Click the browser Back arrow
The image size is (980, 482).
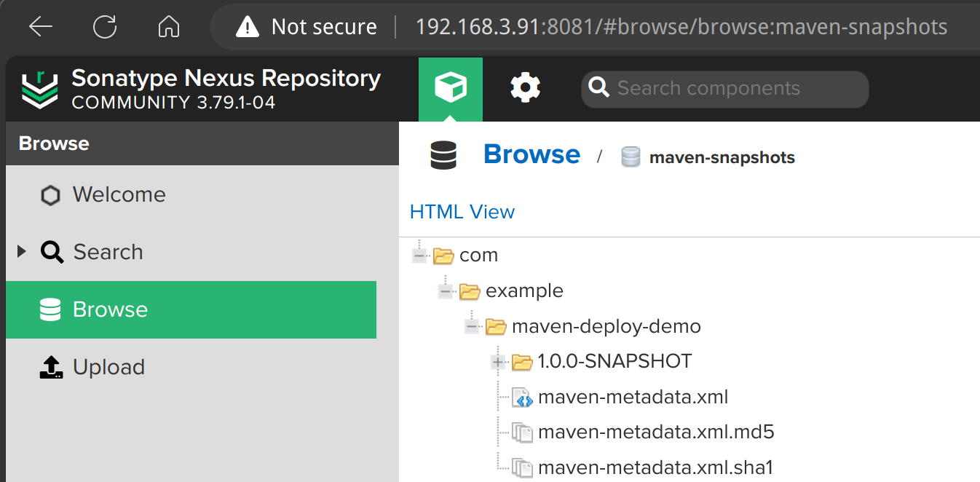point(41,28)
